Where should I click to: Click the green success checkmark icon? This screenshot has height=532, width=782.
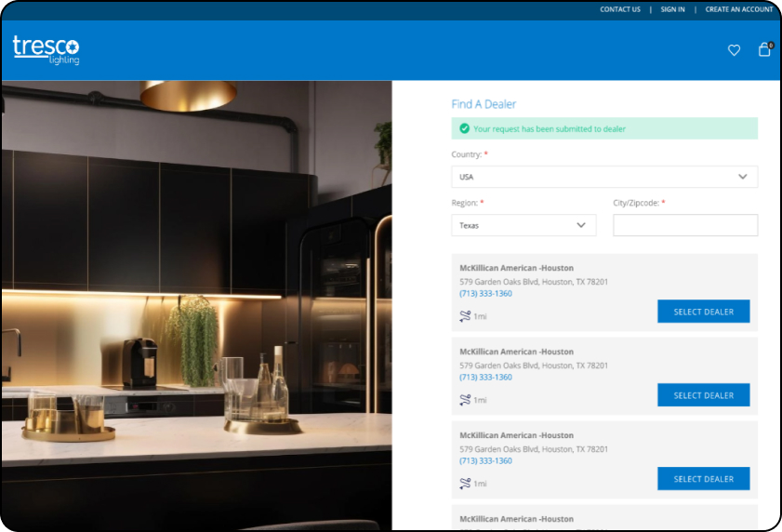[x=464, y=128]
